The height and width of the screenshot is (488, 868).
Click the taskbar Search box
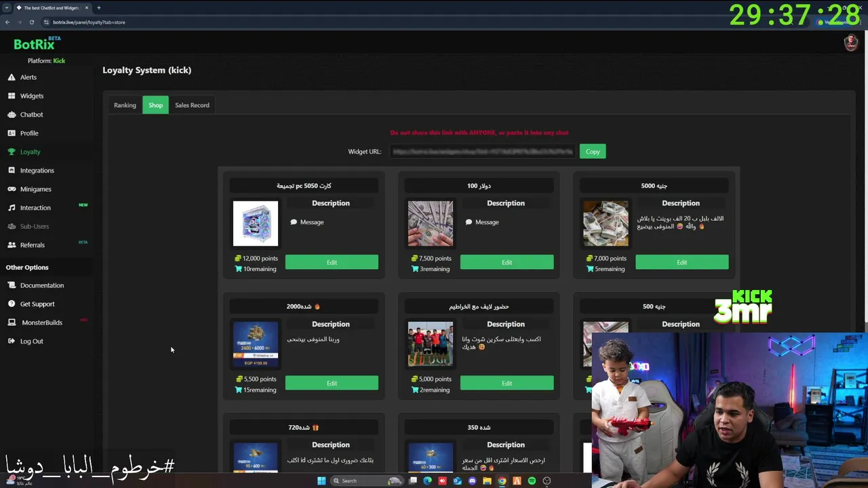point(366,481)
